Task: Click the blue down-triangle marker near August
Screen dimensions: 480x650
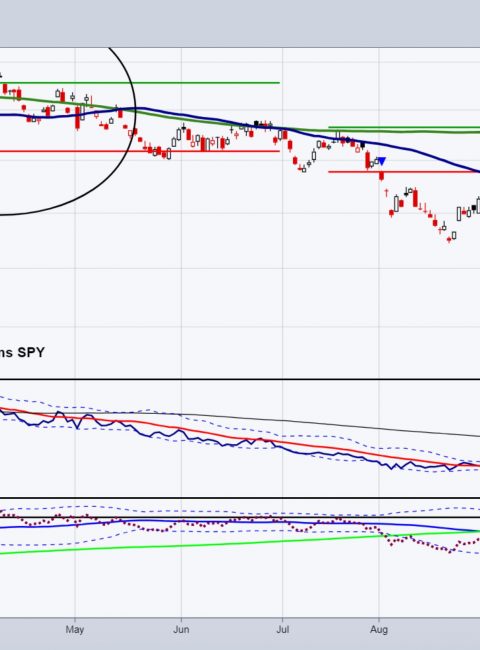Action: [382, 161]
